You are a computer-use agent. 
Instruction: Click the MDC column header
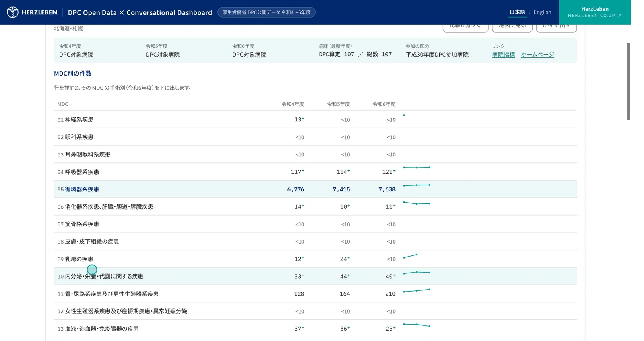click(x=63, y=104)
